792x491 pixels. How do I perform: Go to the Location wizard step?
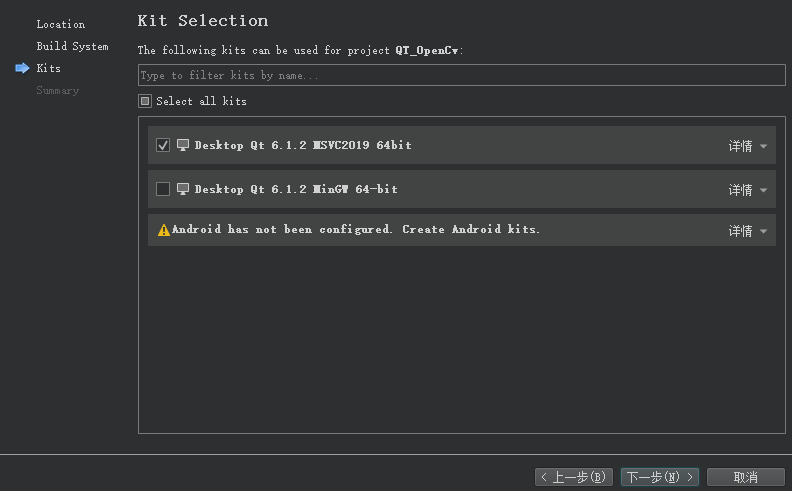(60, 24)
